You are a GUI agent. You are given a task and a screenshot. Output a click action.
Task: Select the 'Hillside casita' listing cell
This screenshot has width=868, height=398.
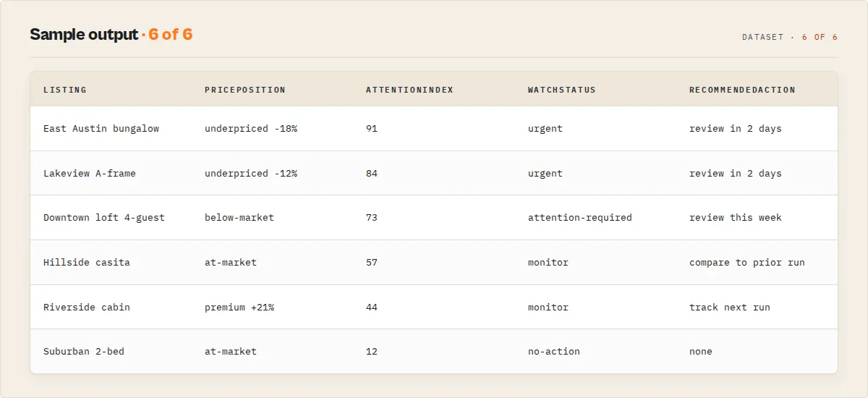(87, 263)
